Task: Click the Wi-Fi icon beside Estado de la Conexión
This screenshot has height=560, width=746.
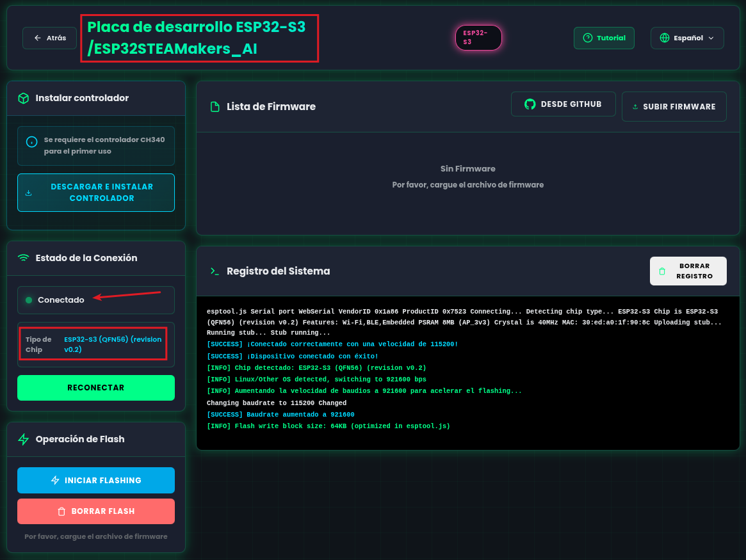Action: [x=24, y=258]
